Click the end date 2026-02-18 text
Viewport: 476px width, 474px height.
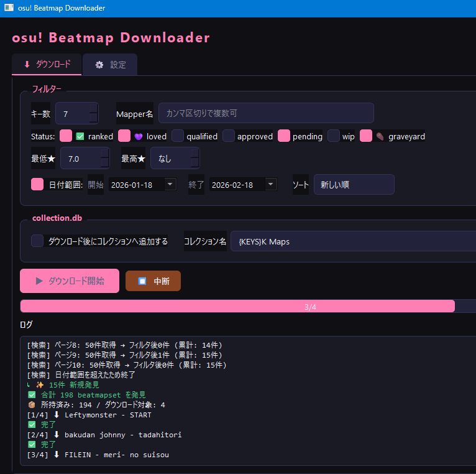[x=232, y=185]
